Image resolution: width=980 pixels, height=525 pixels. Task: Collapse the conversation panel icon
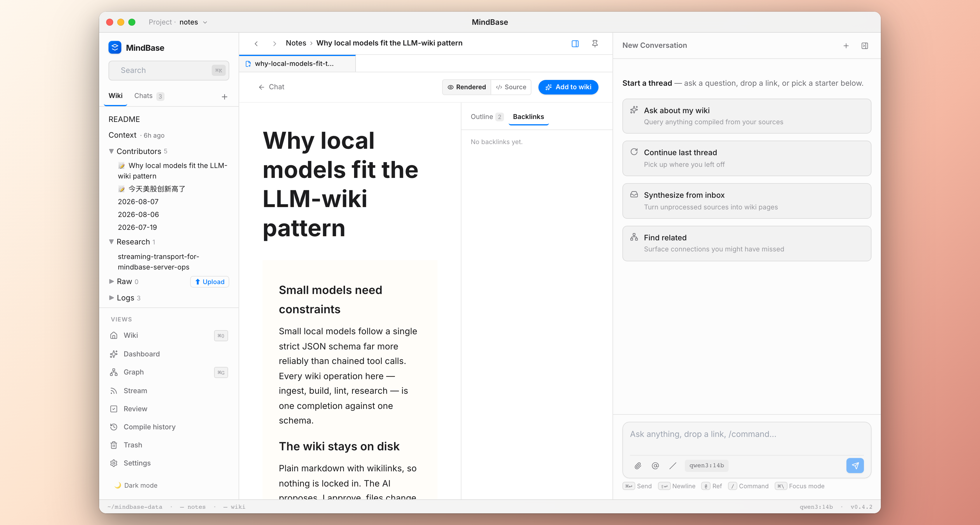point(864,46)
